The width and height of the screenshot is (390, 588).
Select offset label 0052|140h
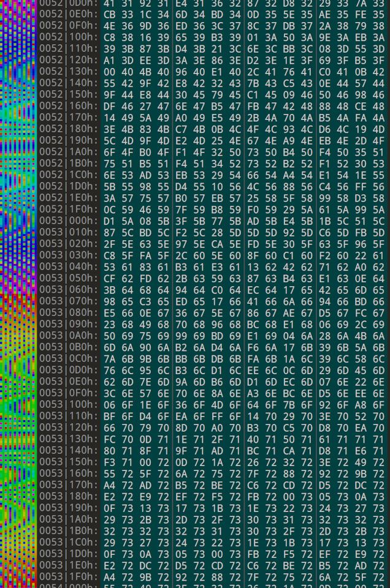[x=68, y=83]
